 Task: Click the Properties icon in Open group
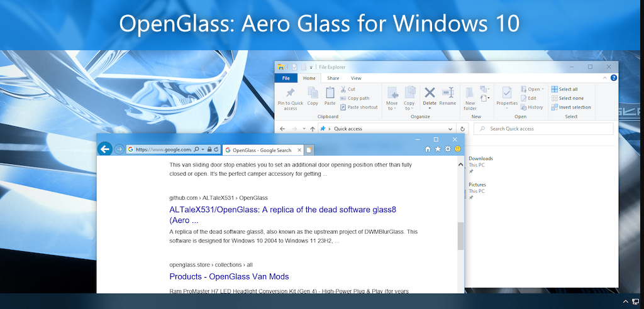click(x=506, y=93)
